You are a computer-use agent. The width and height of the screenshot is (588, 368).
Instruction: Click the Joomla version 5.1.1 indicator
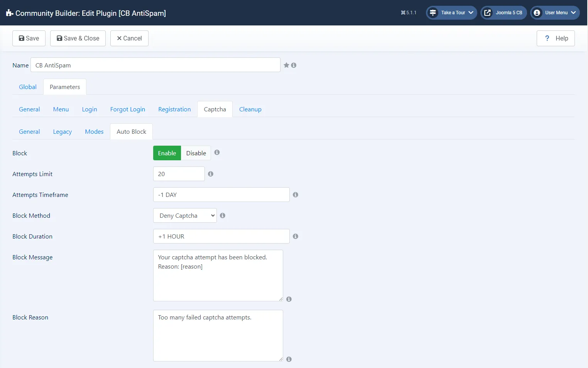pos(409,13)
